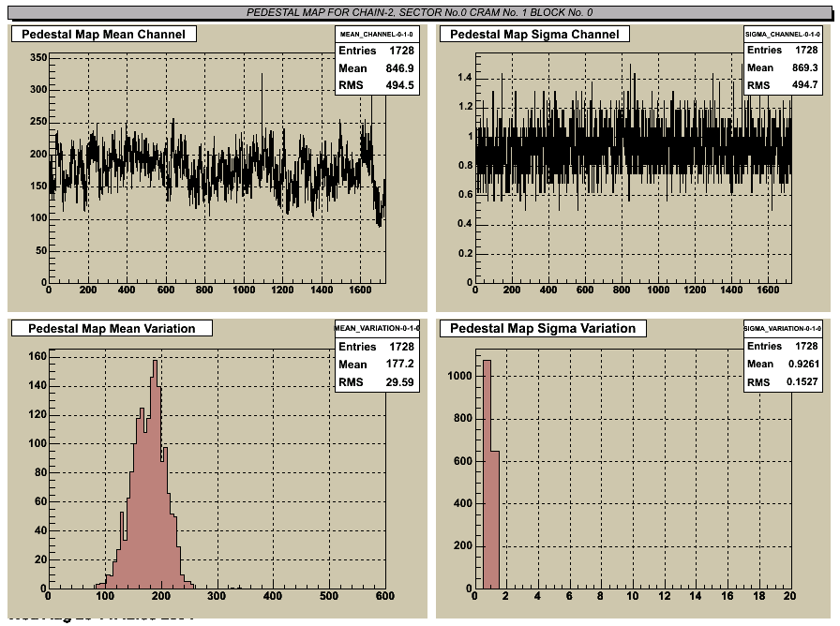
Task: Click the 'MEAN_CHANNEL-0-1-0' stats box header
Action: click(x=376, y=35)
